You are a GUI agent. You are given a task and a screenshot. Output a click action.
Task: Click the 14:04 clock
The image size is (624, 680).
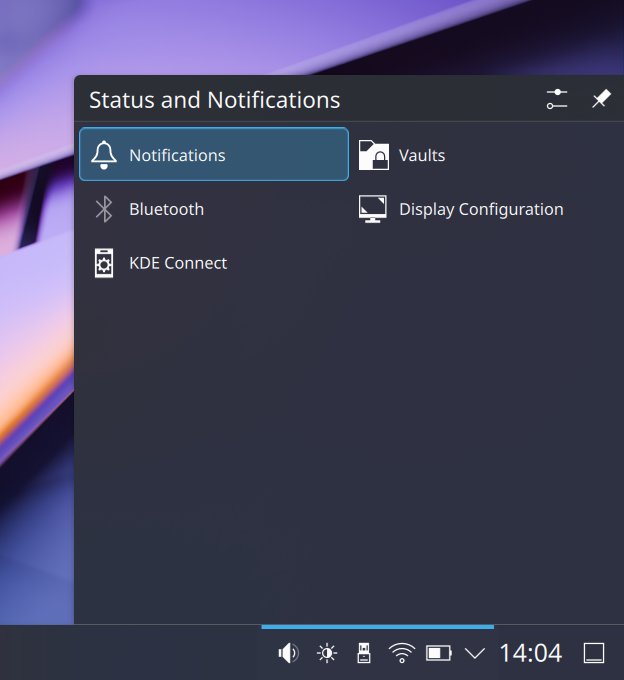point(531,653)
